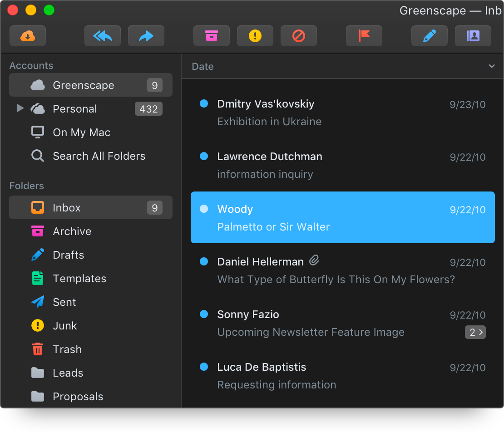Image resolution: width=504 pixels, height=432 pixels.
Task: Mark message as junk with the exclamation icon
Action: pos(255,36)
